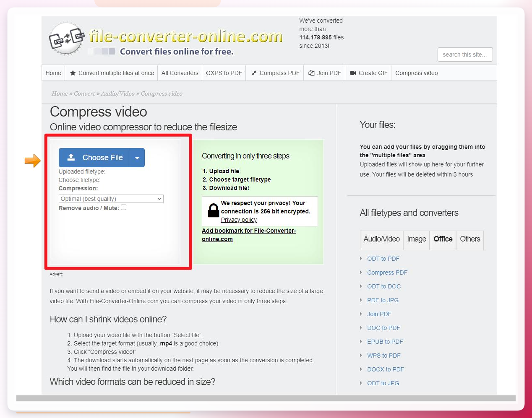This screenshot has width=532, height=418.
Task: Click the file-converter-online.com bottle cap logo
Action: (67, 39)
